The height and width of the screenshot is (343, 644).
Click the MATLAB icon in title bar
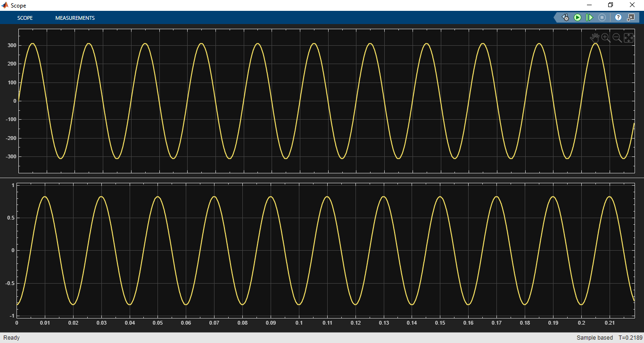point(5,5)
